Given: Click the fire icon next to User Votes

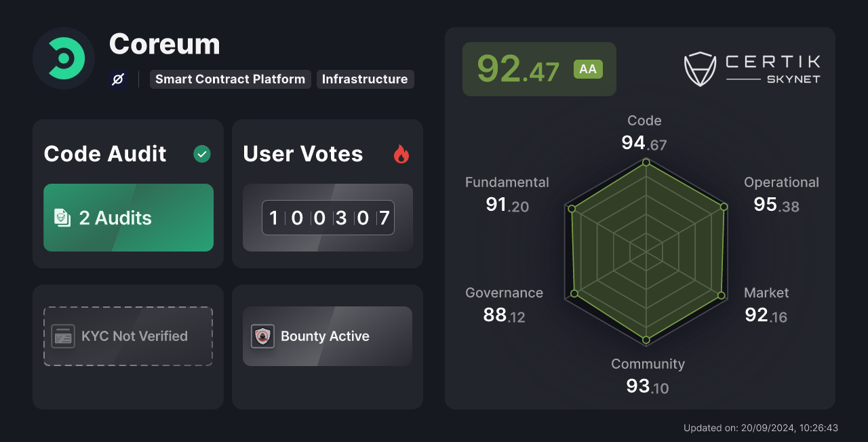Looking at the screenshot, I should tap(401, 154).
